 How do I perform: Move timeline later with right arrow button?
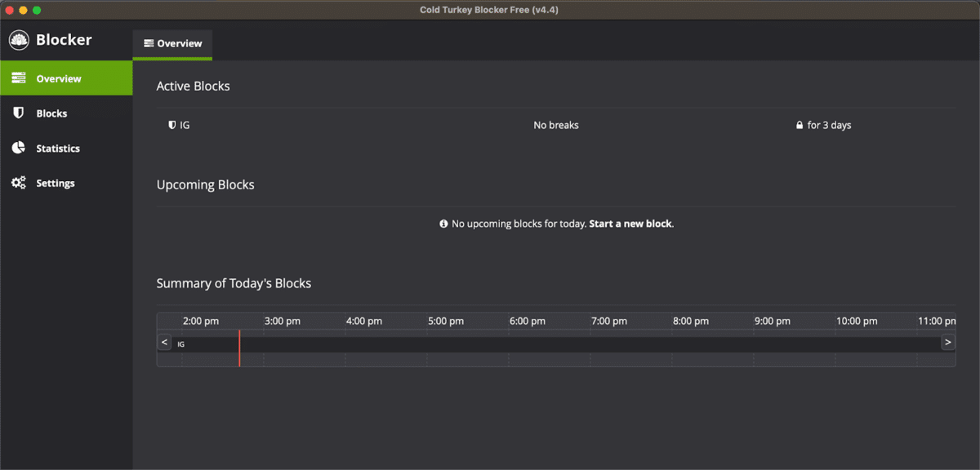[948, 343]
